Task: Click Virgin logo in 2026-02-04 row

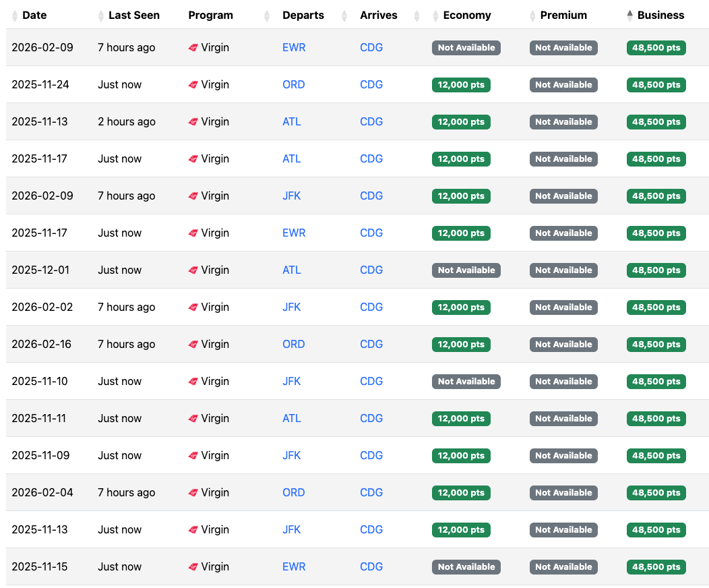Action: point(193,492)
